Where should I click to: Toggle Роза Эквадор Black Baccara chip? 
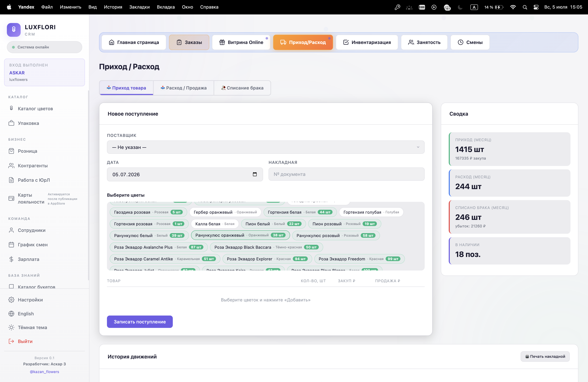tap(266, 247)
